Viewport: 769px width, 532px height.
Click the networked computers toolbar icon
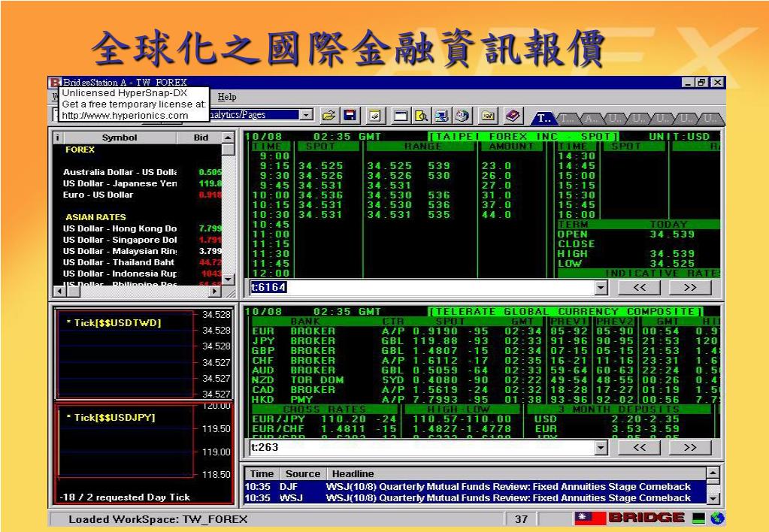[x=441, y=116]
